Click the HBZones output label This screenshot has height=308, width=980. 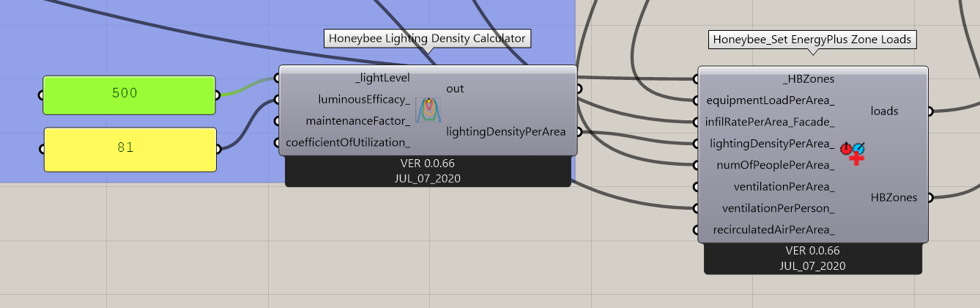coord(894,197)
